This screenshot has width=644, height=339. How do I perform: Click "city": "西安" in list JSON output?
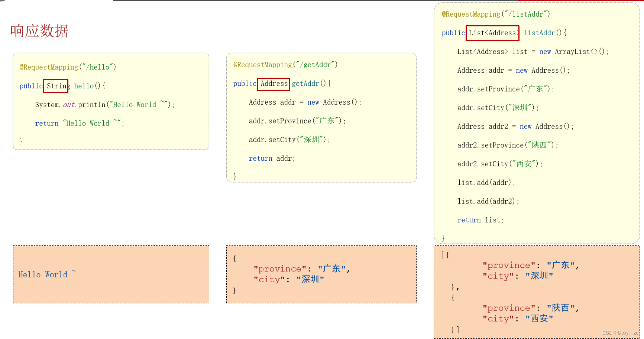pyautogui.click(x=518, y=319)
